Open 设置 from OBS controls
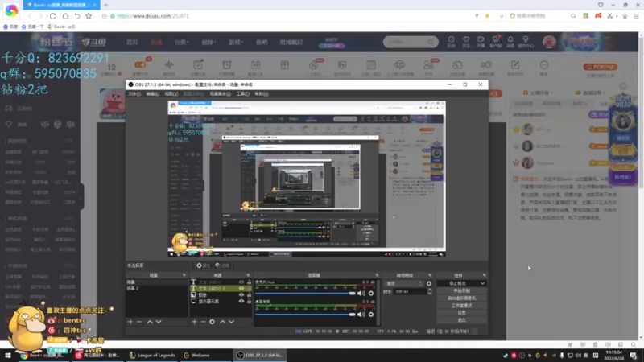The height and width of the screenshot is (362, 644). click(x=461, y=313)
